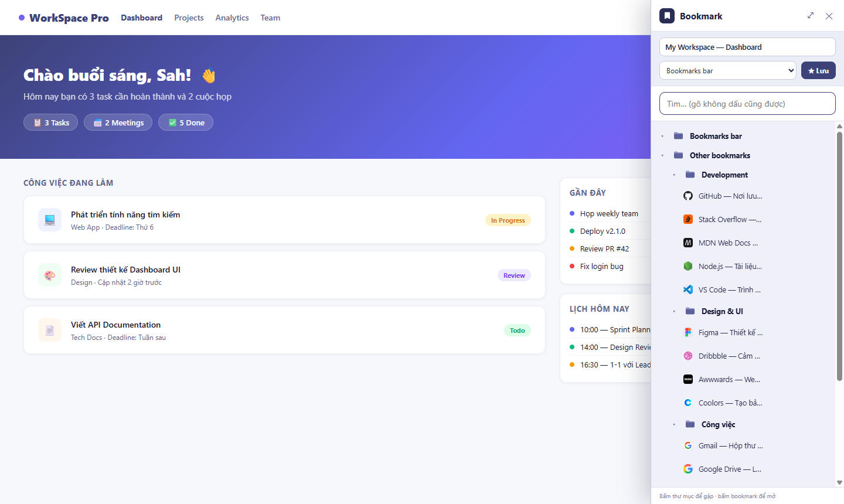The width and height of the screenshot is (844, 504).
Task: Collapse the Bookmarks bar tree arrow
Action: coord(662,137)
